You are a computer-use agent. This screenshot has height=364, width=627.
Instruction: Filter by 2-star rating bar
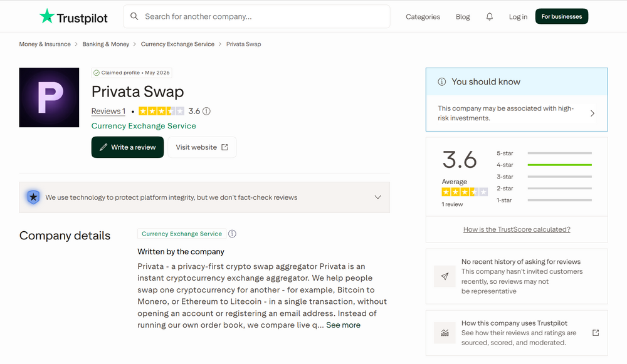click(x=544, y=188)
